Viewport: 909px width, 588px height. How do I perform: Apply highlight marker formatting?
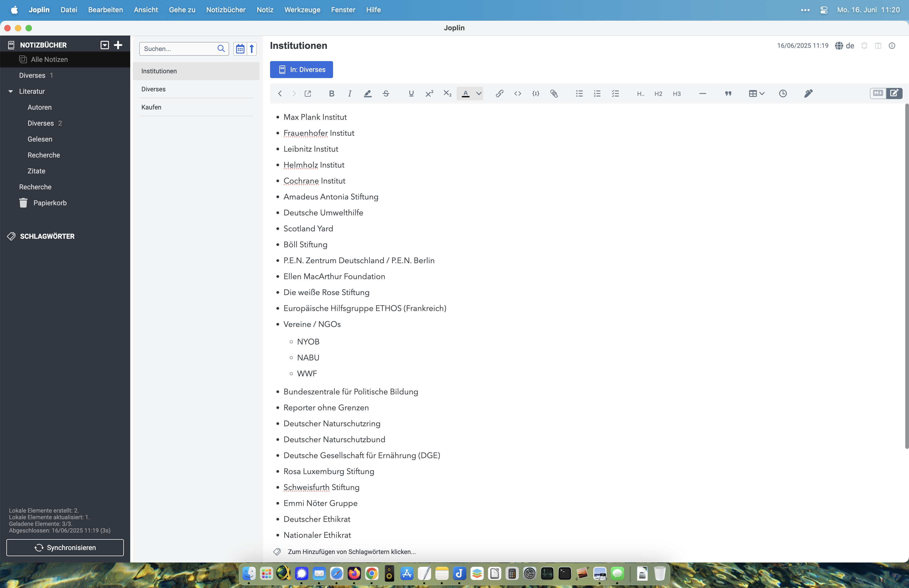tap(367, 93)
